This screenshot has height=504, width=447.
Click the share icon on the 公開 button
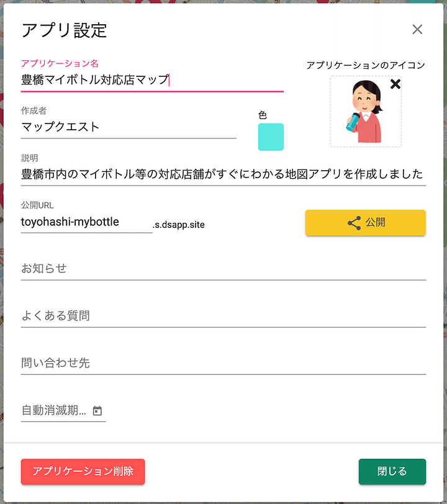point(354,223)
